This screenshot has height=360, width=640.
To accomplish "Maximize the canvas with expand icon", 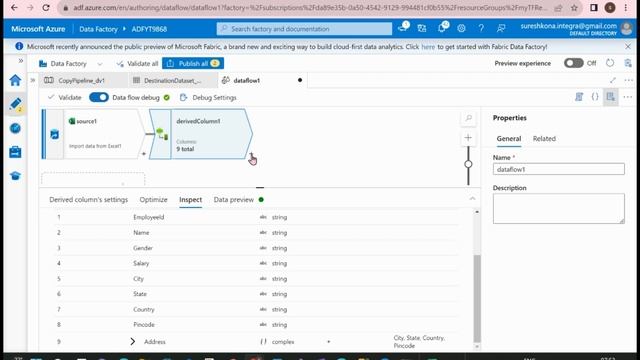I will 613,80.
